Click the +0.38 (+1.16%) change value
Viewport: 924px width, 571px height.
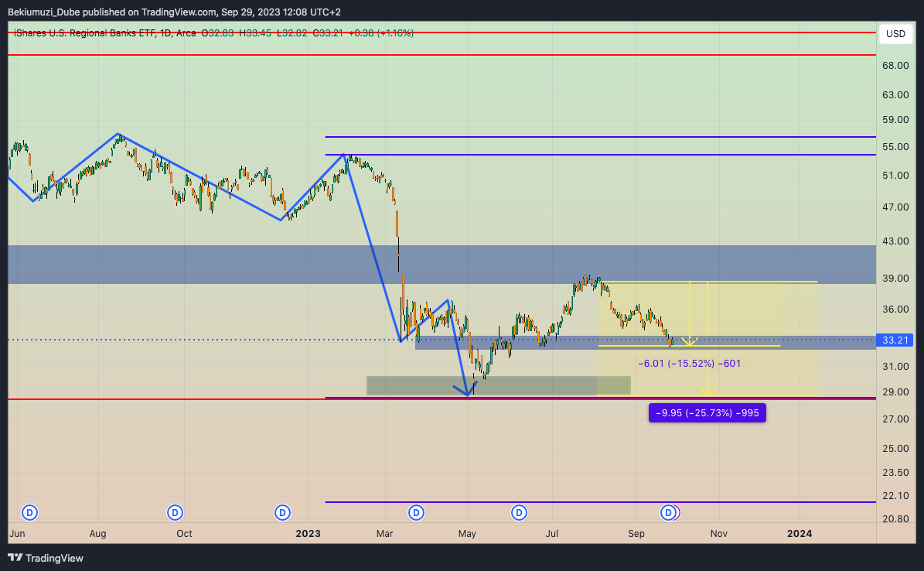[x=380, y=33]
